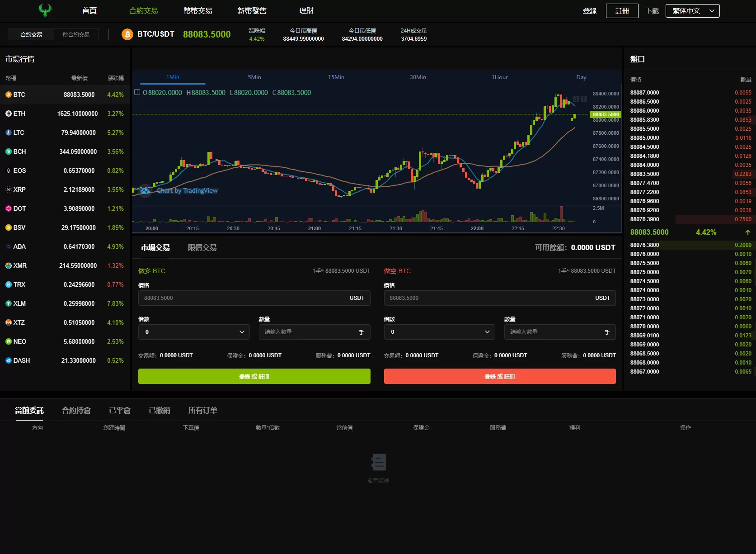Toggle to 合約交易 mode
This screenshot has height=554, width=756.
point(31,34)
